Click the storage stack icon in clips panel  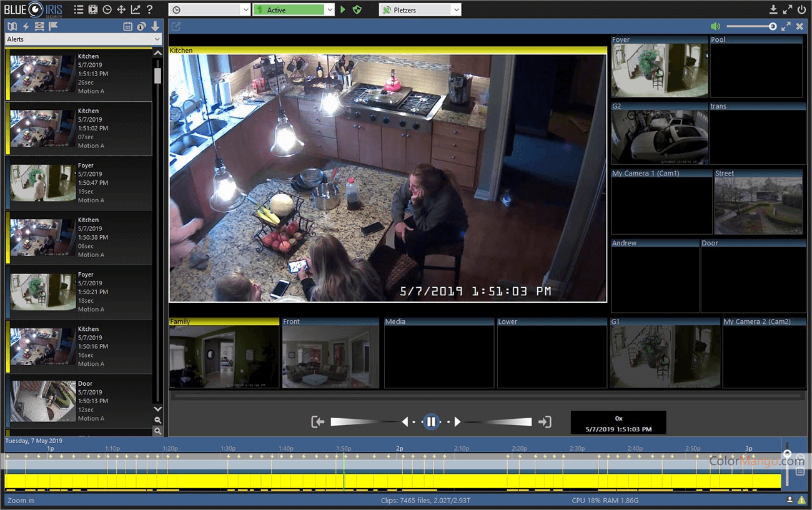[39, 26]
